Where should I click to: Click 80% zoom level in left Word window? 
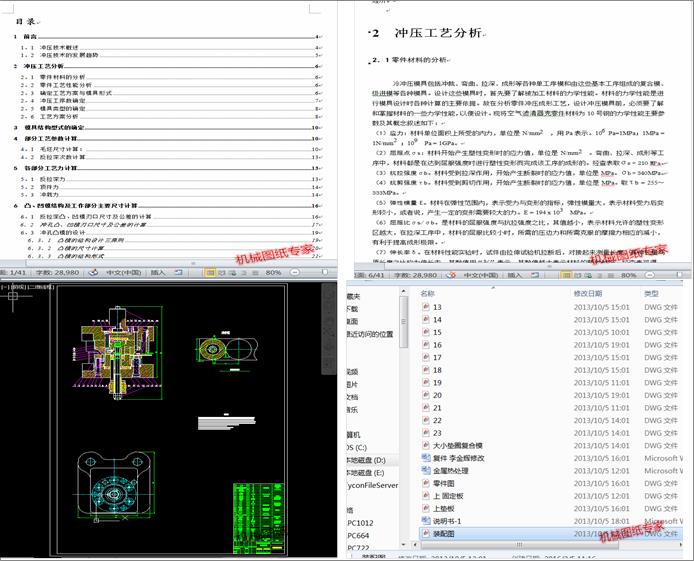pos(273,273)
